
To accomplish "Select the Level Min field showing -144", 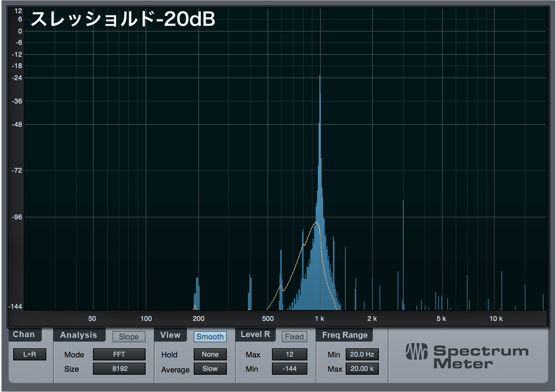I will click(x=290, y=369).
